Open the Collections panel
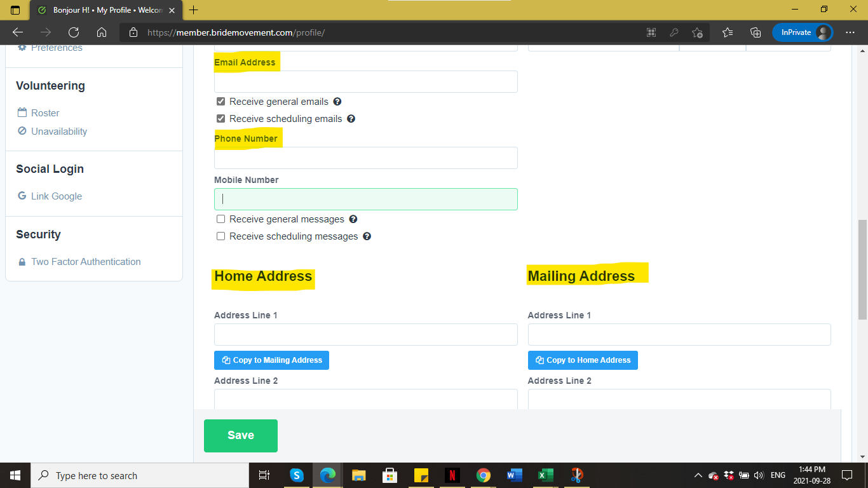This screenshot has width=868, height=488. [756, 32]
